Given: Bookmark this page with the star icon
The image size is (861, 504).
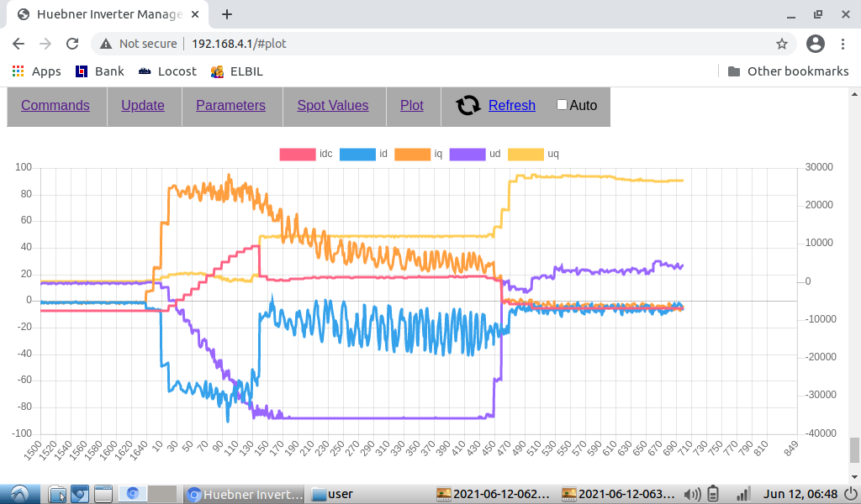Looking at the screenshot, I should [x=781, y=44].
